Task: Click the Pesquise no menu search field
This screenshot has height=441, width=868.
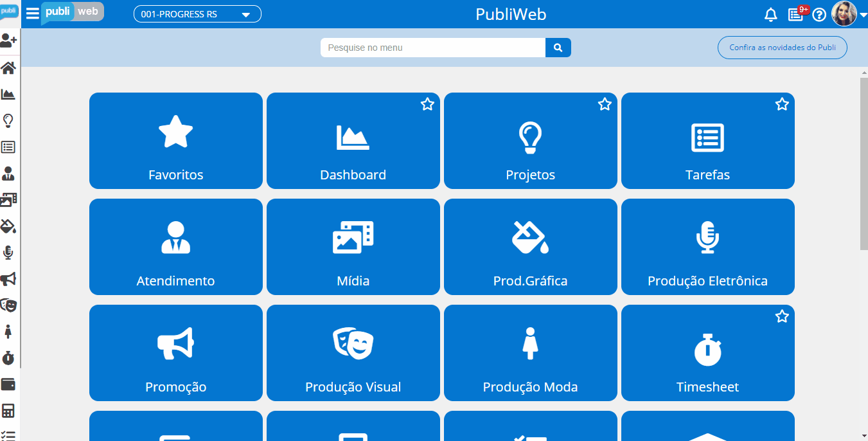Action: point(433,48)
